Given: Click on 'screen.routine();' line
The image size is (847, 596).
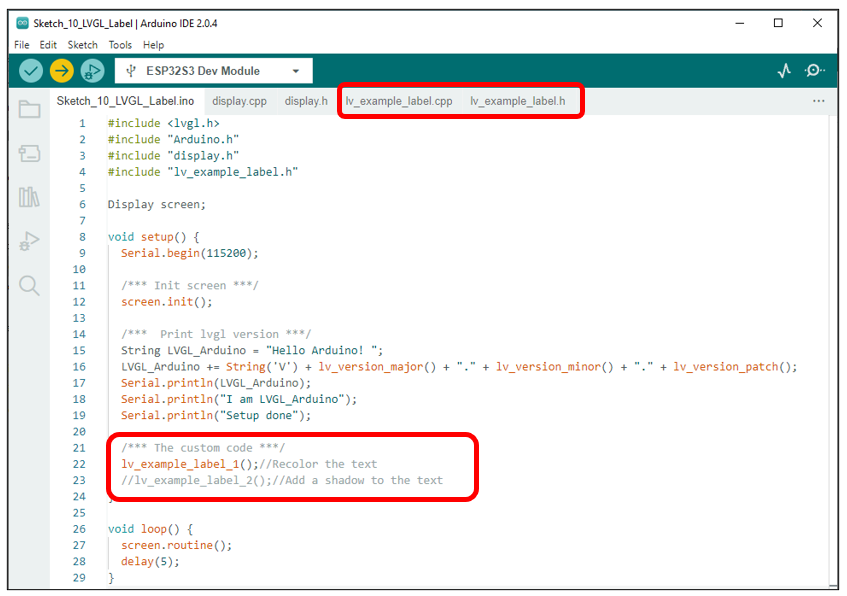Looking at the screenshot, I should (176, 545).
